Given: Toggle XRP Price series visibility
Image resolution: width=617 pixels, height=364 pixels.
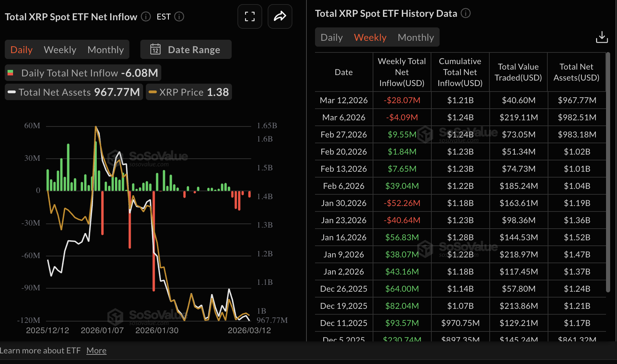Looking at the screenshot, I should (x=189, y=92).
